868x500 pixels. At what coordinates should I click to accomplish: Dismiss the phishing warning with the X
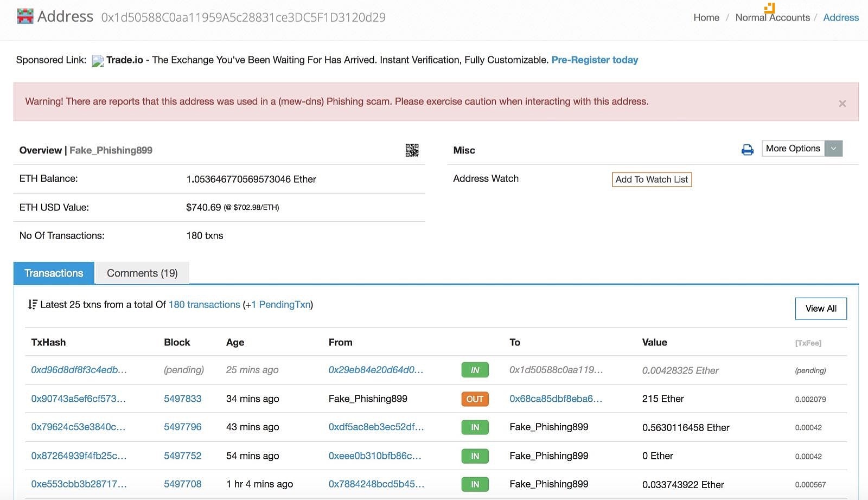point(842,104)
